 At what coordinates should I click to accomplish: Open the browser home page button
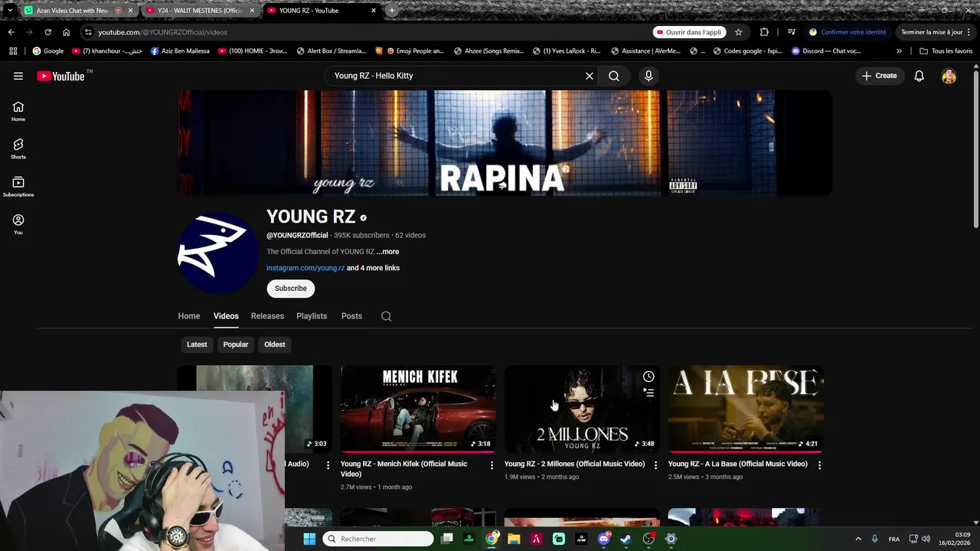(x=66, y=32)
